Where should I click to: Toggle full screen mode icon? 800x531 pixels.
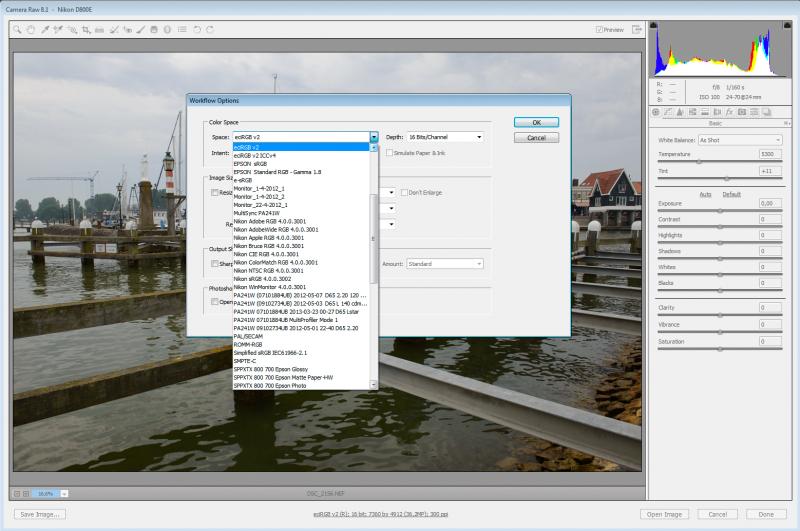[x=636, y=30]
